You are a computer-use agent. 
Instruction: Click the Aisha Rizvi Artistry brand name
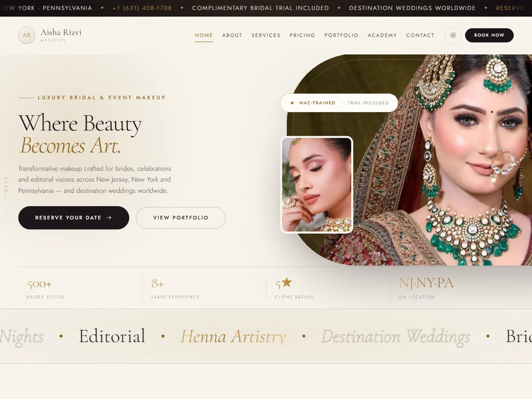(x=61, y=35)
